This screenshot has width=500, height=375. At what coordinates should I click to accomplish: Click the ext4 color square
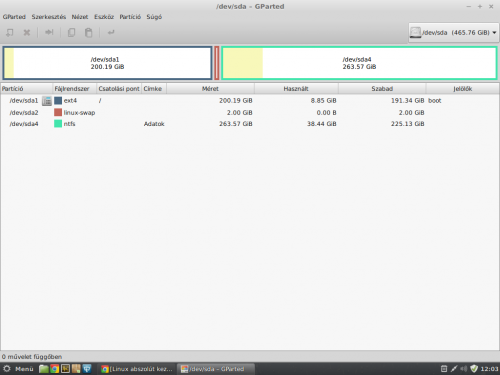coord(58,100)
